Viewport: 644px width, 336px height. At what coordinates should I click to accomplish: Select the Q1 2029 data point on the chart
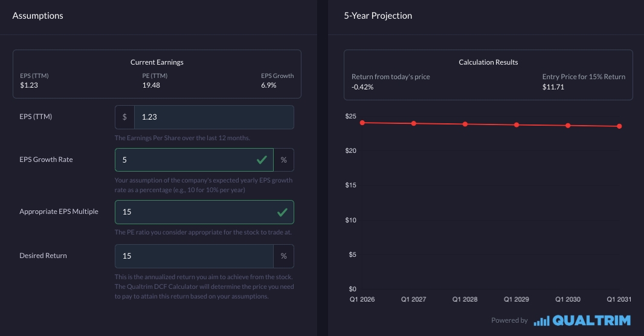tap(517, 125)
